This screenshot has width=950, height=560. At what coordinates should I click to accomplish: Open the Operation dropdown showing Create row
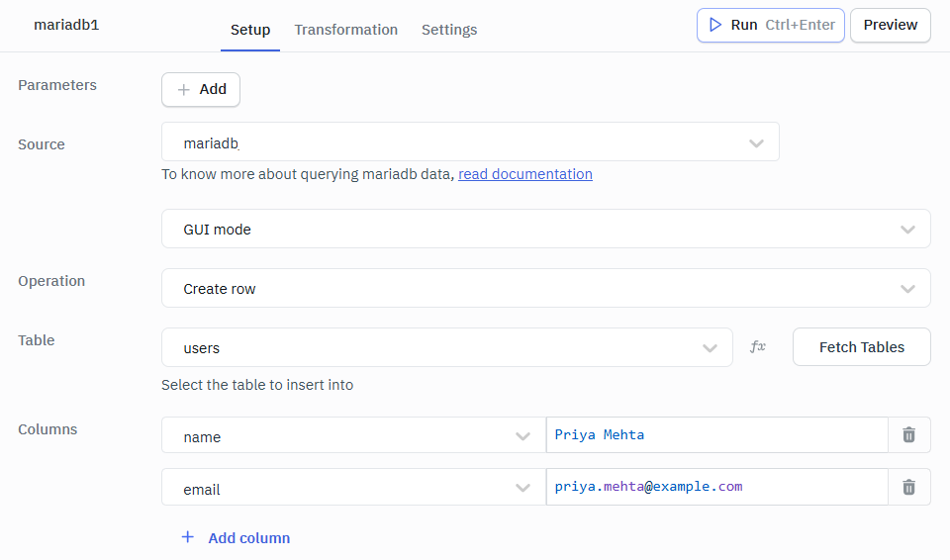click(x=546, y=289)
